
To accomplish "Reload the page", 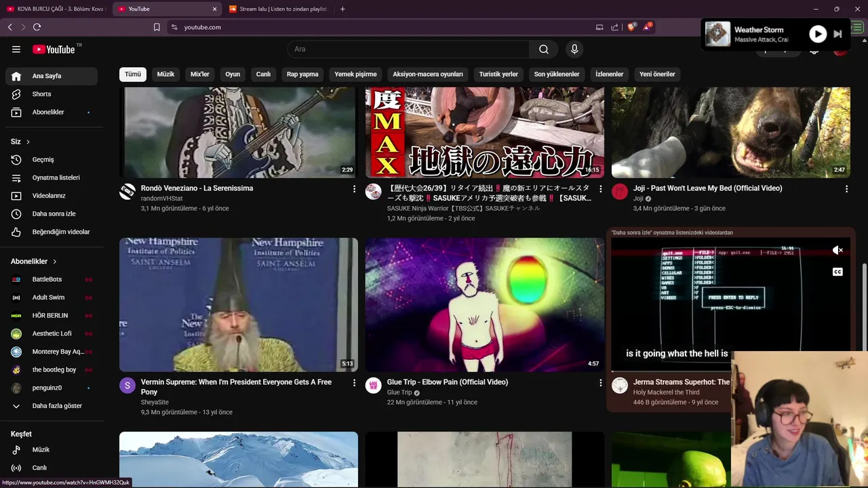I will [x=37, y=27].
